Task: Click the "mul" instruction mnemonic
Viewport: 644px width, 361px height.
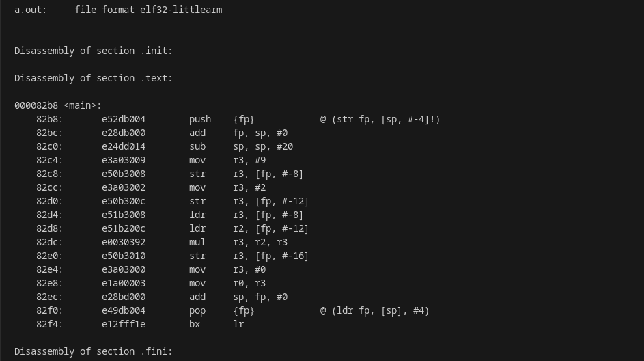Action: (x=197, y=242)
